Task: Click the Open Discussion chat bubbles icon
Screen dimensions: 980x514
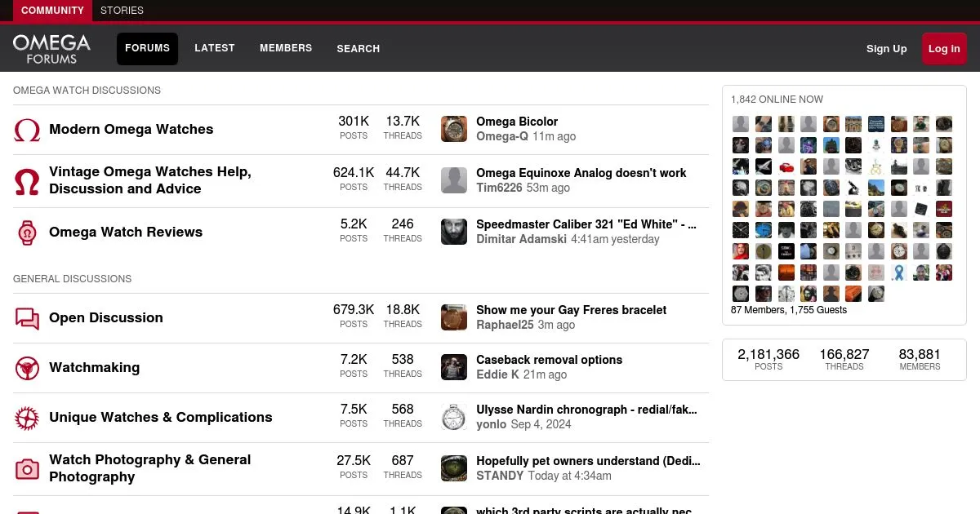Action: click(x=27, y=318)
